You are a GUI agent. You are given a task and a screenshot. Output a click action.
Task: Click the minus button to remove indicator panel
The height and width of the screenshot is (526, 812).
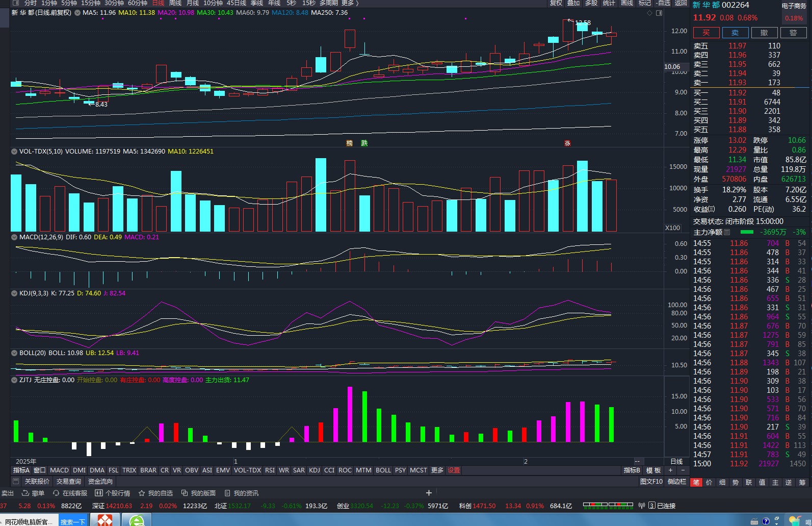pyautogui.click(x=683, y=470)
